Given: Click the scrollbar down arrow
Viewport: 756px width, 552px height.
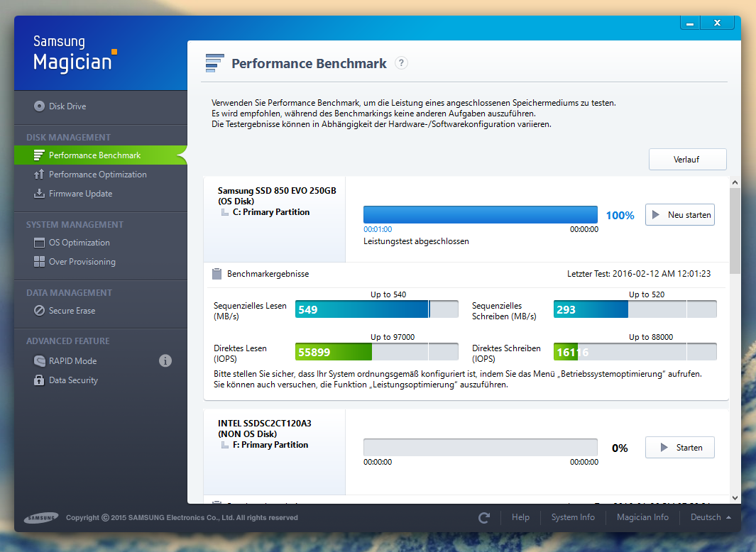Looking at the screenshot, I should tap(735, 498).
